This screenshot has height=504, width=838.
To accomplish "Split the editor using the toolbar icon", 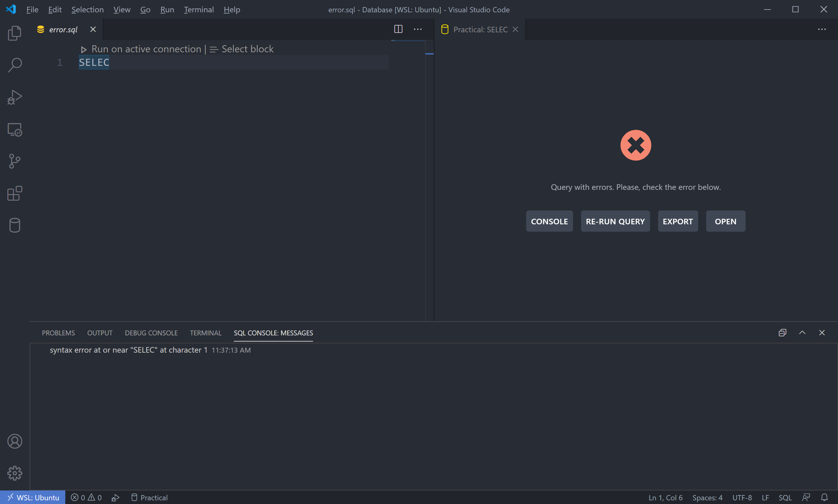I will [x=398, y=29].
